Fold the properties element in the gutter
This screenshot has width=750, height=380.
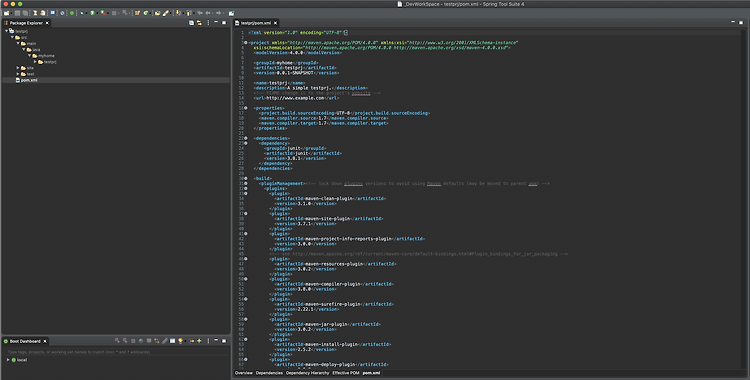click(x=246, y=108)
